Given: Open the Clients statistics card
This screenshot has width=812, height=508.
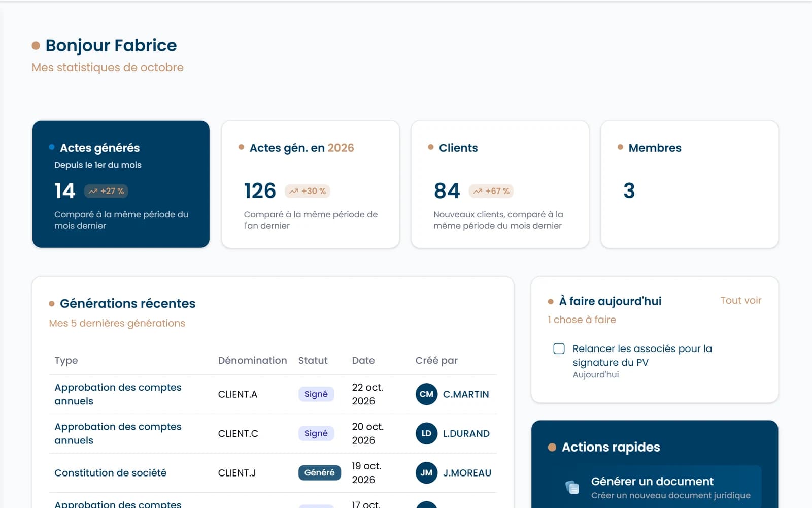Looking at the screenshot, I should 500,184.
